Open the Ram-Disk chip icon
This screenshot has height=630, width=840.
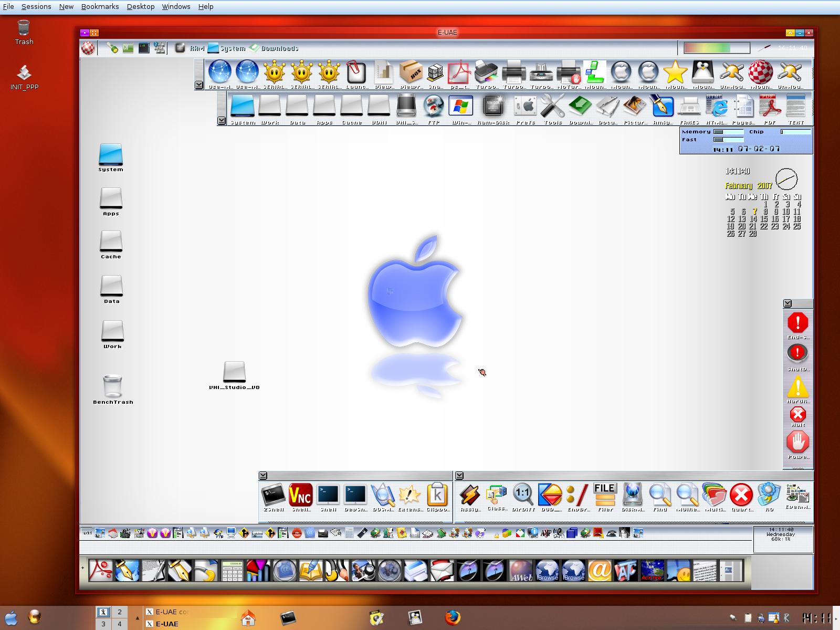492,108
